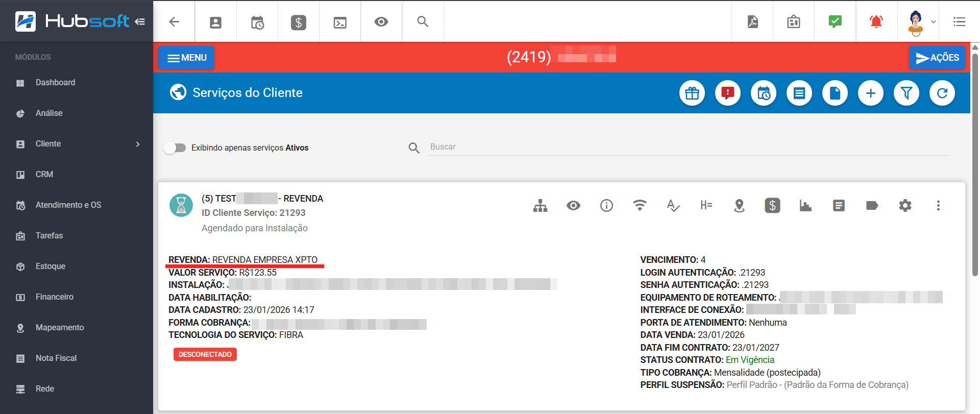The width and height of the screenshot is (980, 414).
Task: Click the blue MENU button
Action: [186, 58]
